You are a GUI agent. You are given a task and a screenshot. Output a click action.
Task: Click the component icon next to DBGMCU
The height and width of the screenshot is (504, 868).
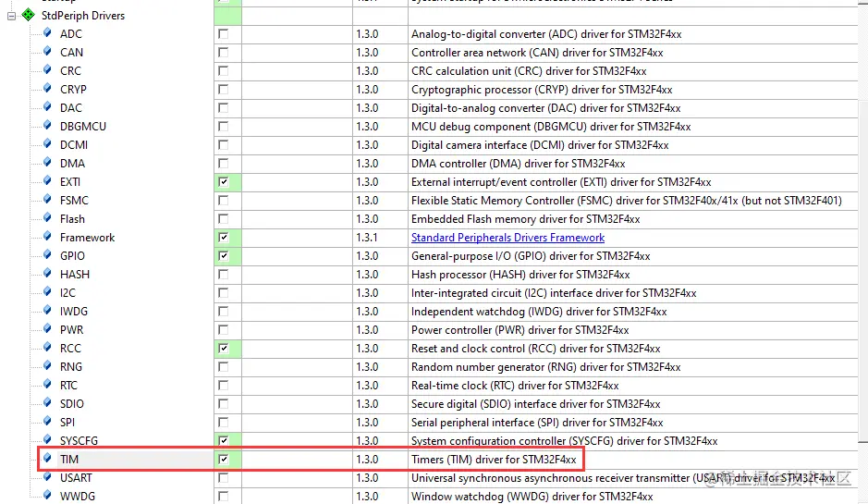[48, 126]
